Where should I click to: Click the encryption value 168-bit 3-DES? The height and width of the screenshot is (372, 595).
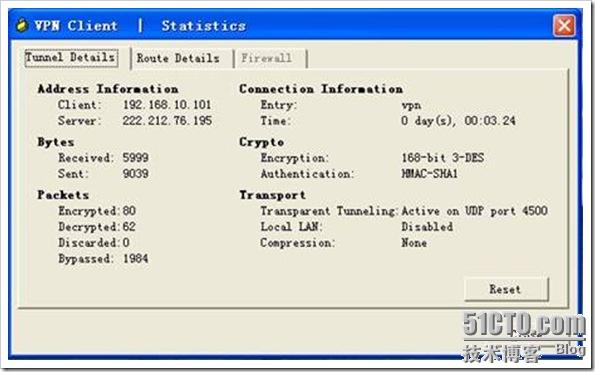point(443,158)
